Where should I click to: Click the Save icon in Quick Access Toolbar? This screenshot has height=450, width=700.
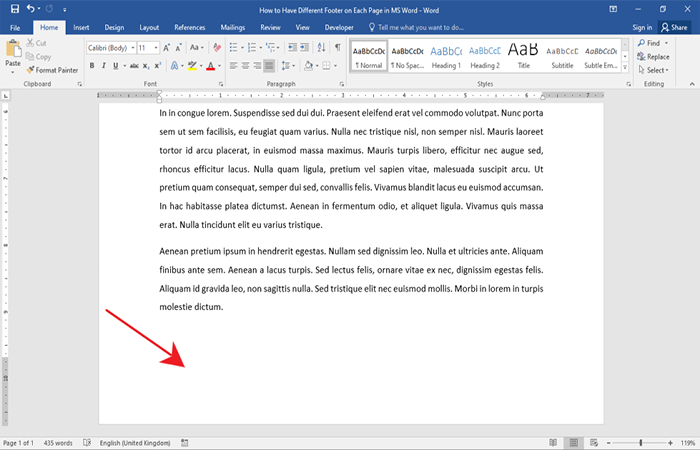point(13,8)
